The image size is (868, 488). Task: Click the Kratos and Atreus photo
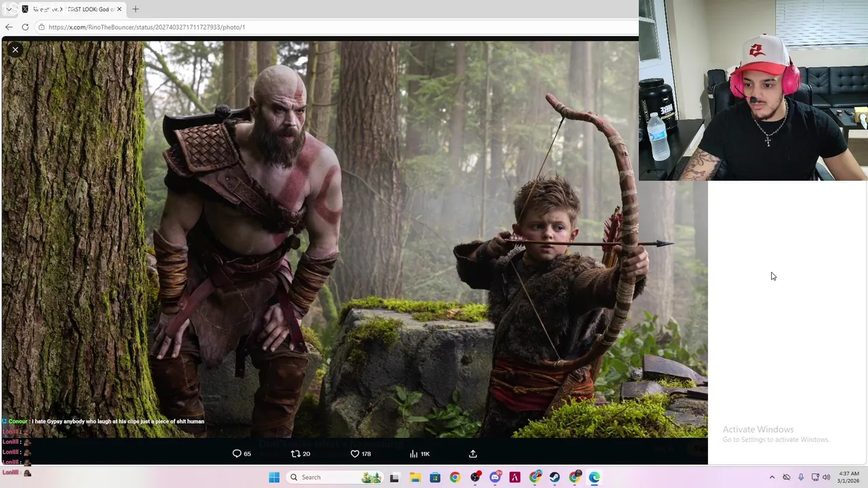click(355, 239)
